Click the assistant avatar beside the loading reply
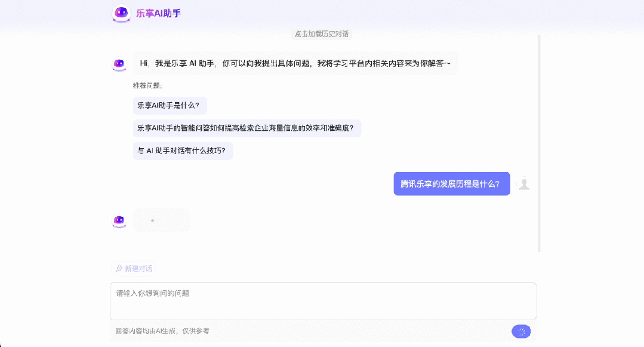 coord(119,221)
